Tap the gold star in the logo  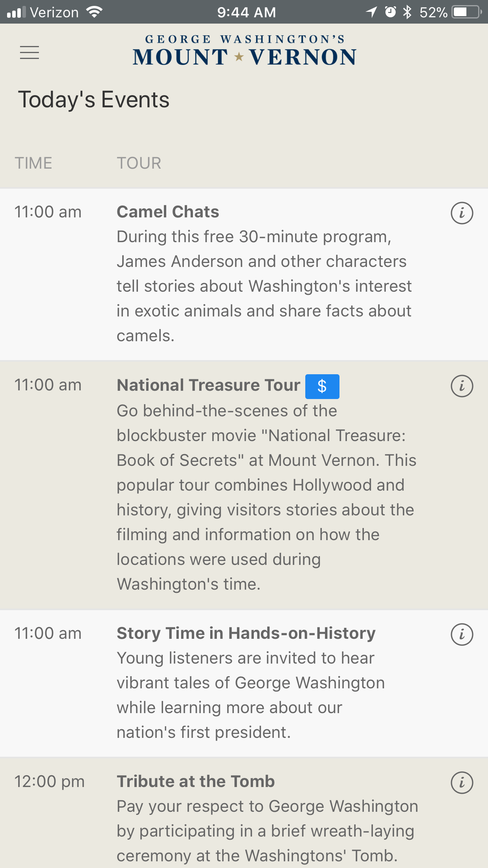point(239,57)
